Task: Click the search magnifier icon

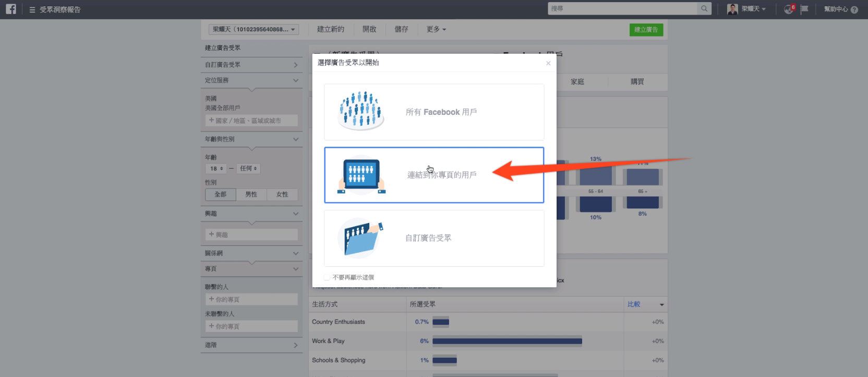Action: tap(704, 8)
